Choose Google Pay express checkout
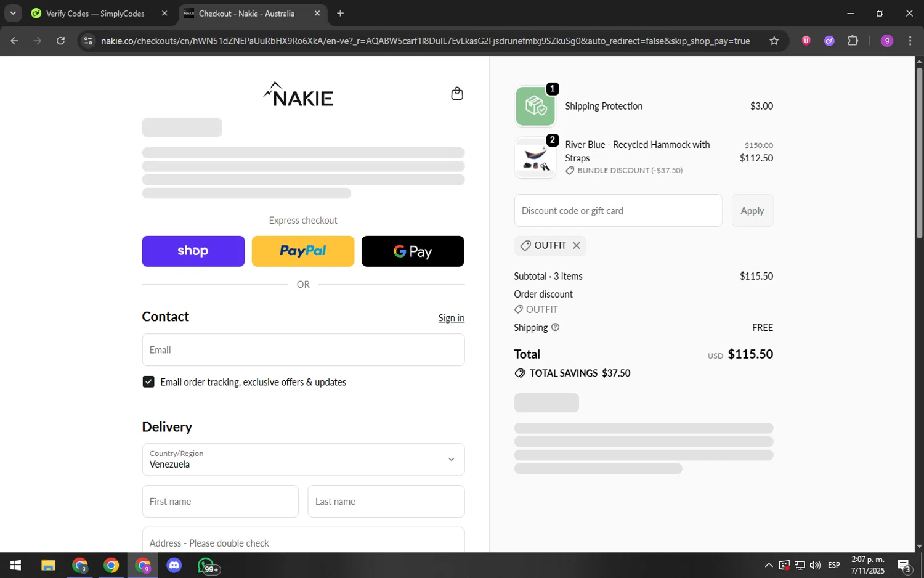 point(413,251)
